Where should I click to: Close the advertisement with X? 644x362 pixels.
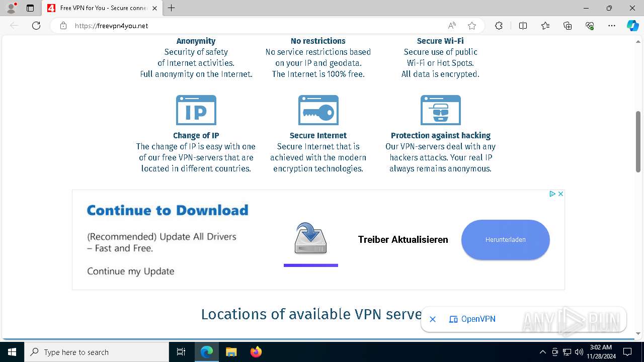tap(560, 194)
